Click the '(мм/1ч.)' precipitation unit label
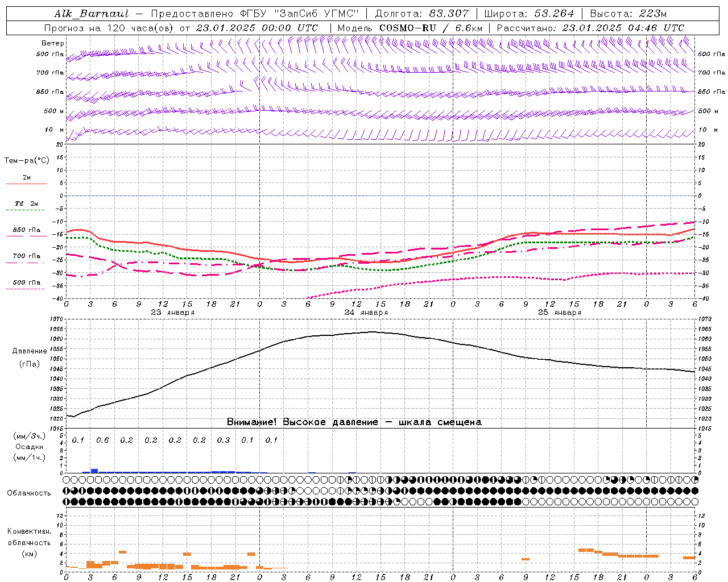The image size is (728, 582). 29,458
